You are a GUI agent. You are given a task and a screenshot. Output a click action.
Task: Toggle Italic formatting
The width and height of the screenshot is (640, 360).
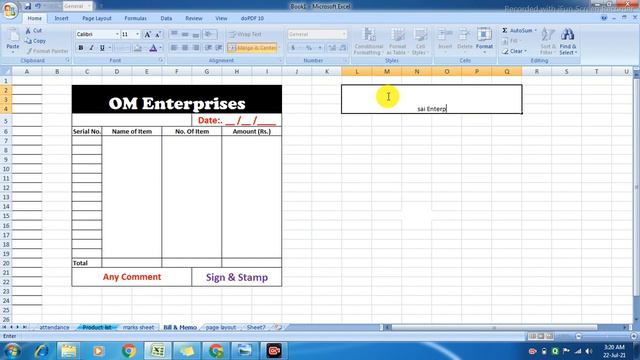pos(91,48)
